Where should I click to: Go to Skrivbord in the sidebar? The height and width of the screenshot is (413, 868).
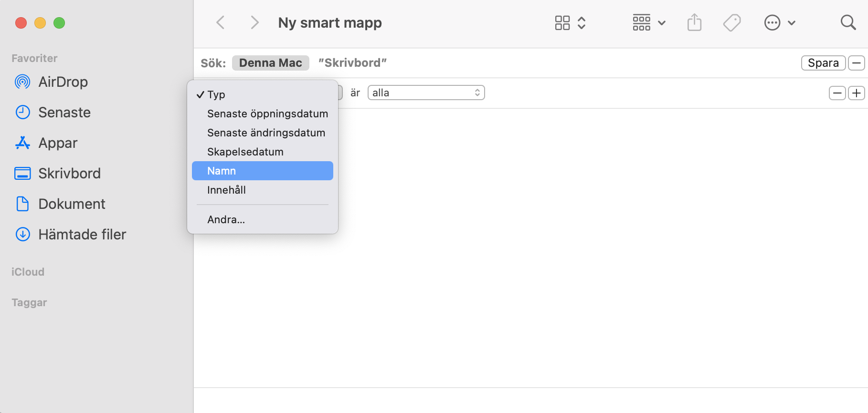[58, 174]
